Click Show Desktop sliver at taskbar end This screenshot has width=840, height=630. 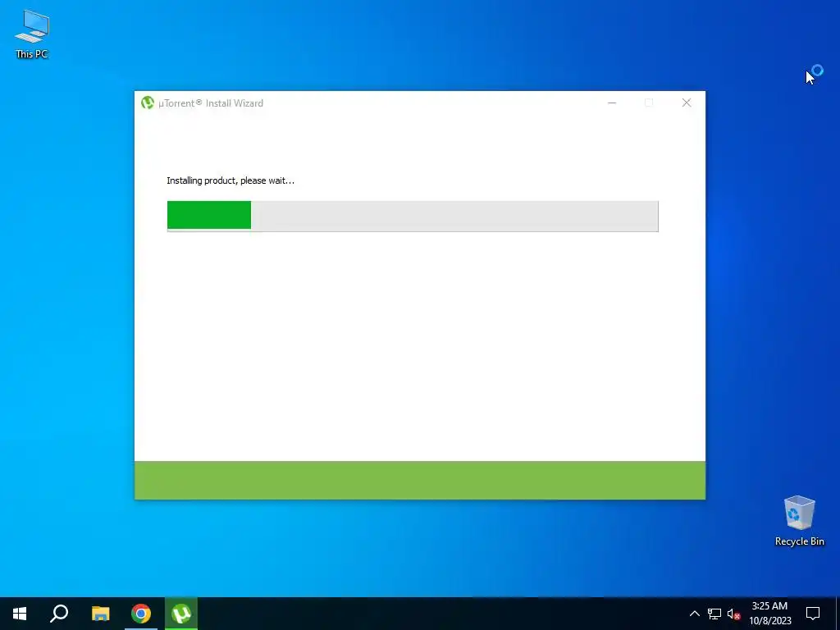pos(838,614)
